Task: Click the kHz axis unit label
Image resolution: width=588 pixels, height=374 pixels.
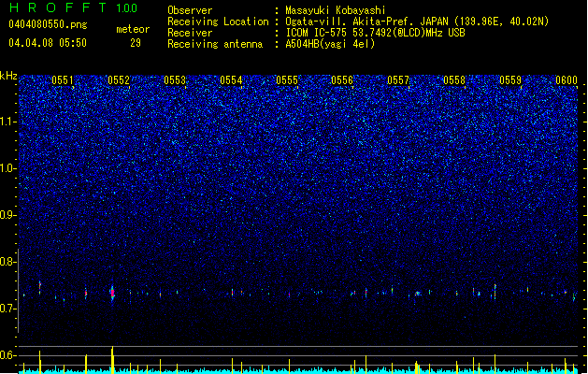Action: [x=8, y=76]
